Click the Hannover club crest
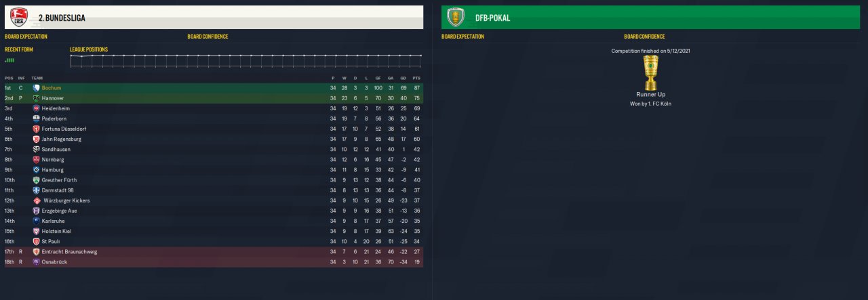Image resolution: width=868 pixels, height=300 pixels. click(36, 98)
